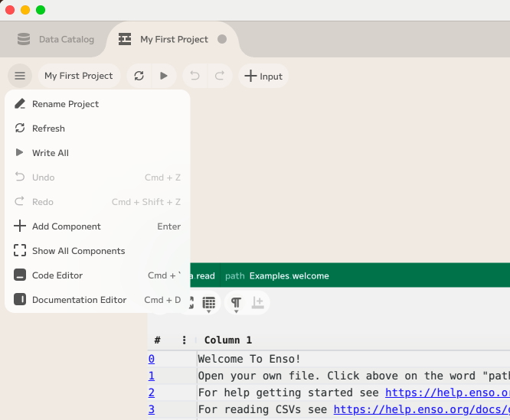Click the redo arrow in the top toolbar
Viewport: 510px width, 420px height.
[x=220, y=76]
